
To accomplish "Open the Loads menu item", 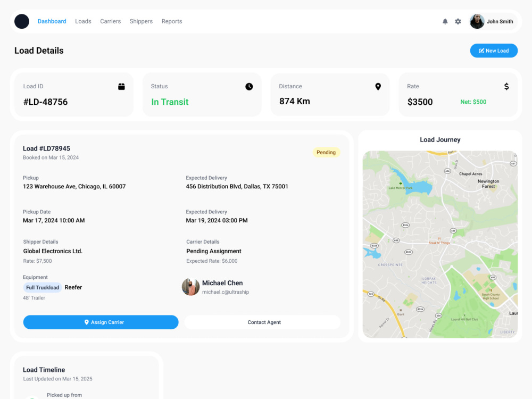I will (83, 21).
